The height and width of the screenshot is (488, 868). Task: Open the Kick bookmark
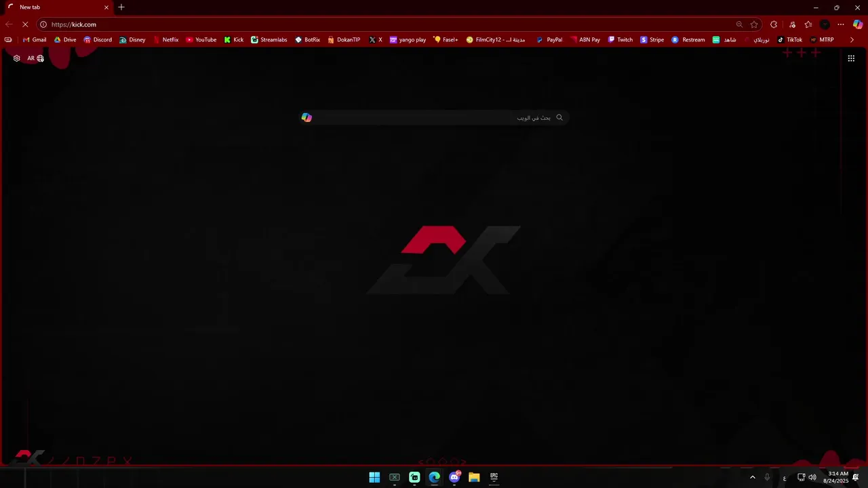(x=233, y=40)
